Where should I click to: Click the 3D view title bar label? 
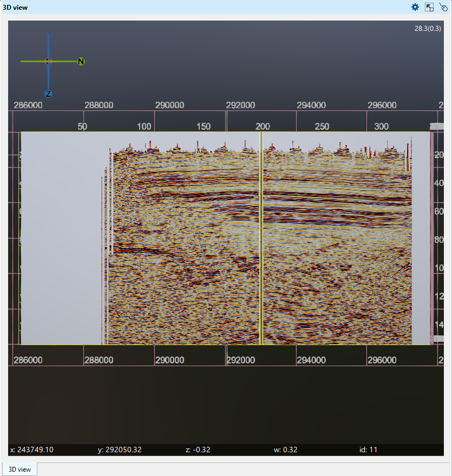pyautogui.click(x=16, y=7)
